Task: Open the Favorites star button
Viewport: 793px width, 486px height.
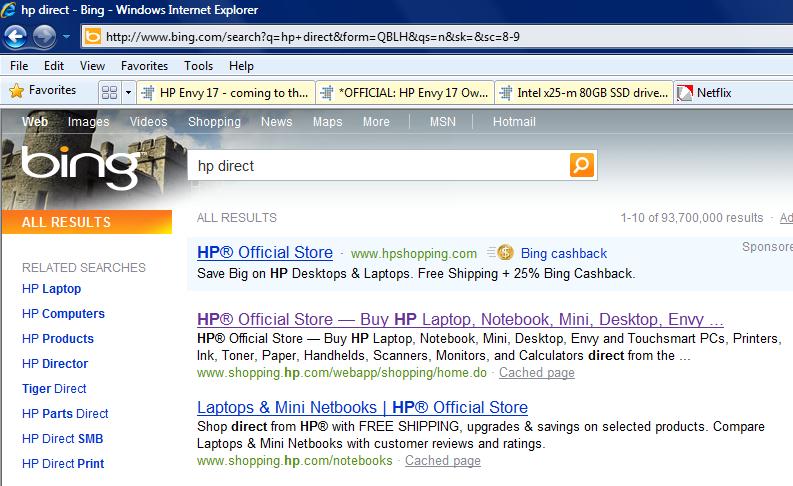Action: coord(42,91)
